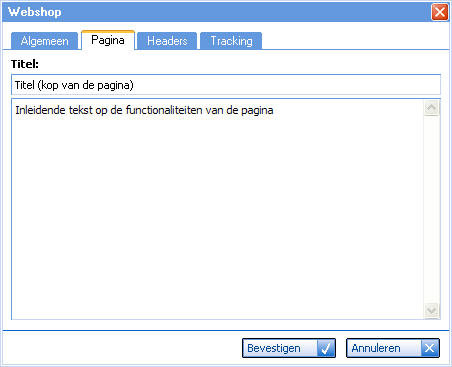The height and width of the screenshot is (367, 452).
Task: Open the Headers tab
Action: pyautogui.click(x=167, y=41)
